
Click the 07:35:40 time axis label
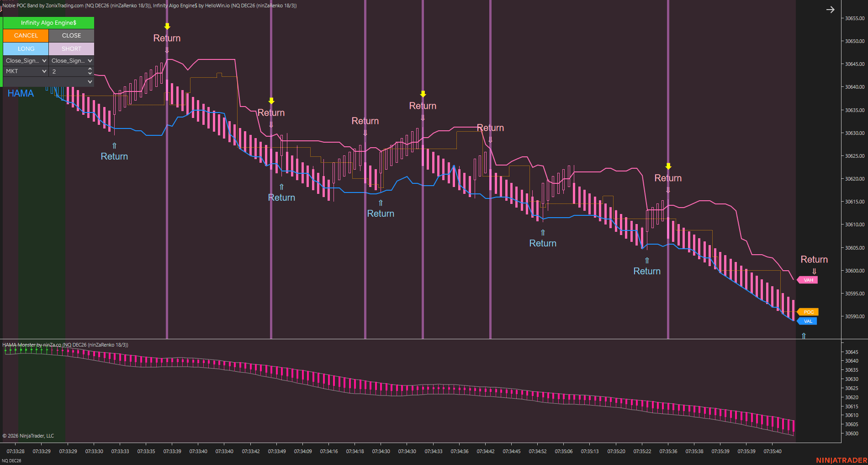(773, 451)
